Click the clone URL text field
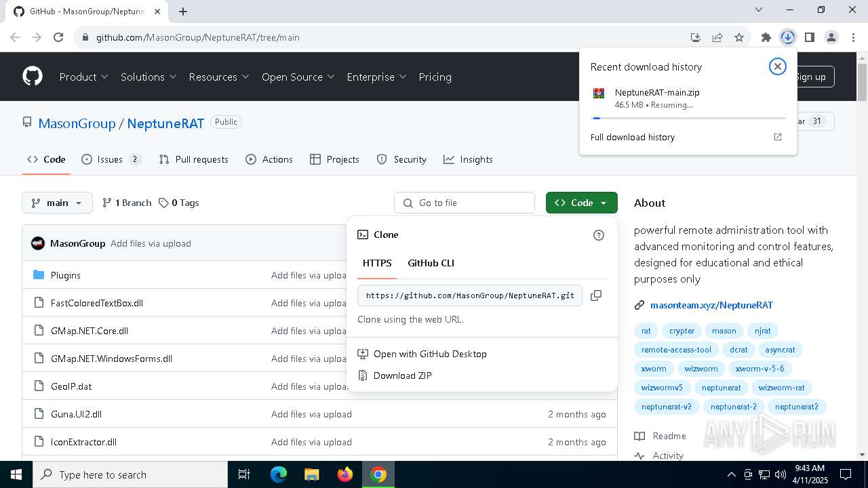The image size is (868, 488). coord(469,296)
